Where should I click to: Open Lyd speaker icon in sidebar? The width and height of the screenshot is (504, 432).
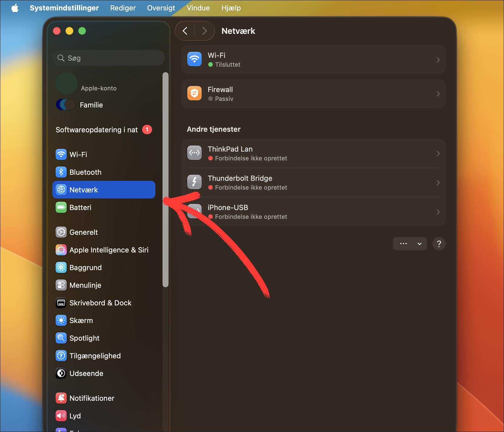pyautogui.click(x=61, y=416)
